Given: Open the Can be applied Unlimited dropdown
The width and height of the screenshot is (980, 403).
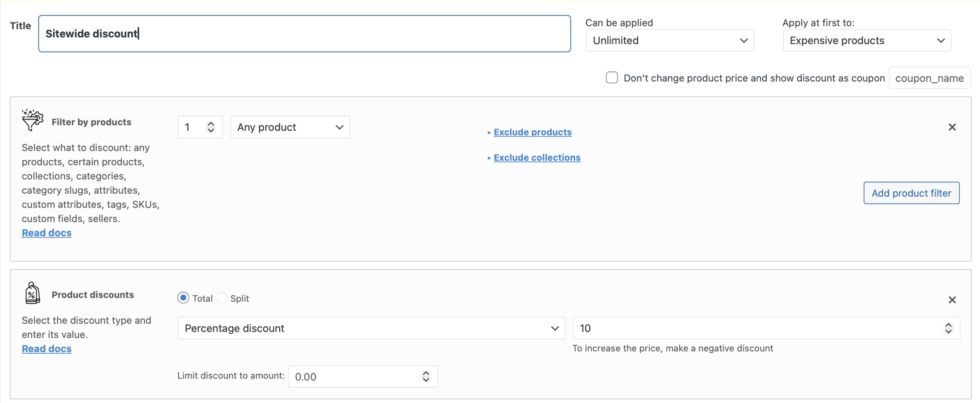Looking at the screenshot, I should [670, 41].
